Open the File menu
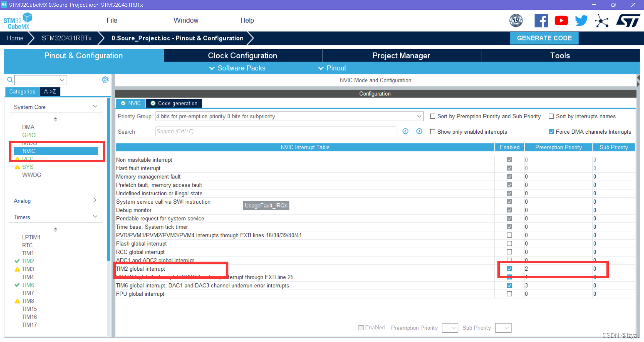 click(112, 20)
